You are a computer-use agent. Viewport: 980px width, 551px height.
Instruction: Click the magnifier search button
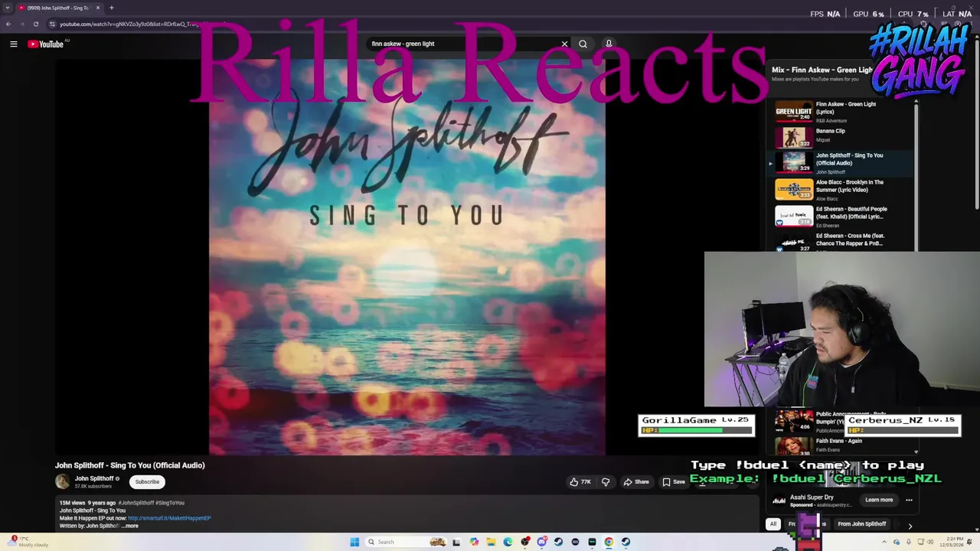tap(583, 44)
